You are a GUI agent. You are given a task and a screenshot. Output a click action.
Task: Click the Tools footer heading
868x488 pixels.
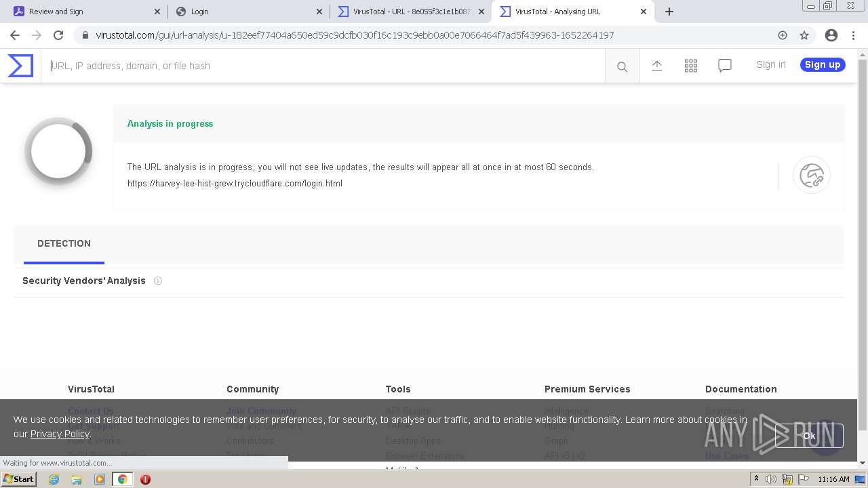pyautogui.click(x=398, y=389)
